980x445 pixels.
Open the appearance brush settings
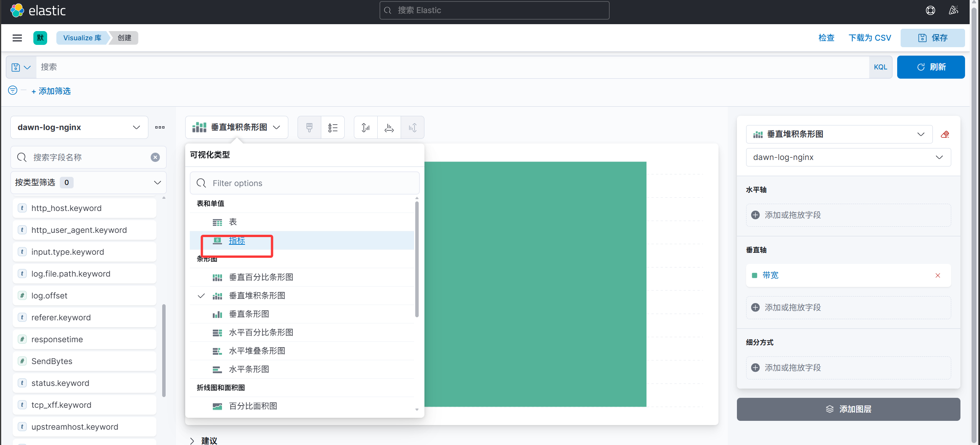click(309, 127)
